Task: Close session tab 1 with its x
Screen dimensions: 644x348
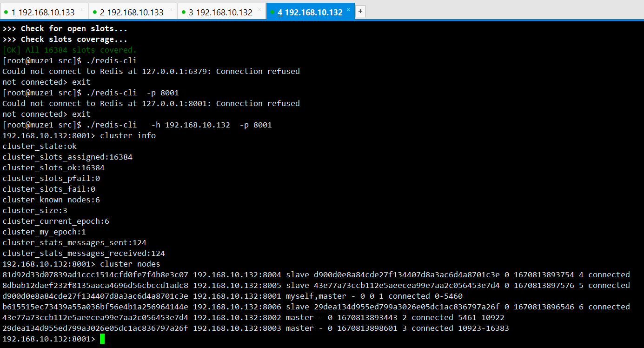Action: pyautogui.click(x=82, y=9)
